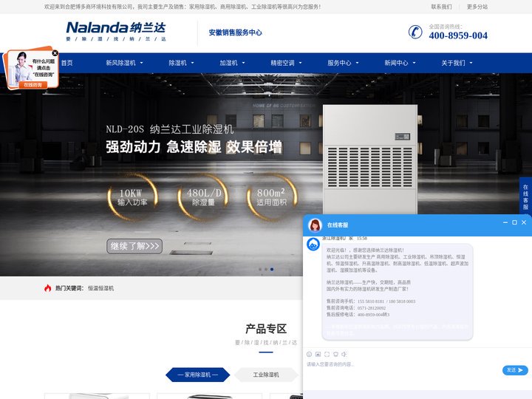Expand dropdown arrow next to 服务中心
The image size is (532, 399).
click(358, 63)
